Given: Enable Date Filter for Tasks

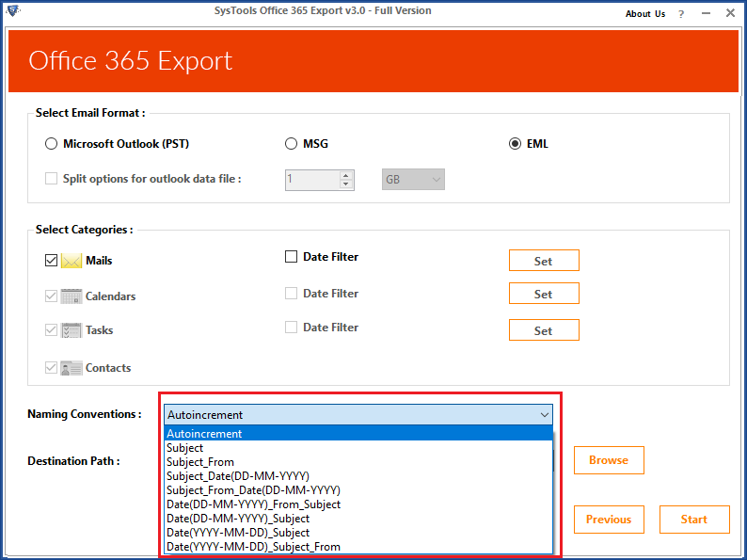Looking at the screenshot, I should click(291, 328).
